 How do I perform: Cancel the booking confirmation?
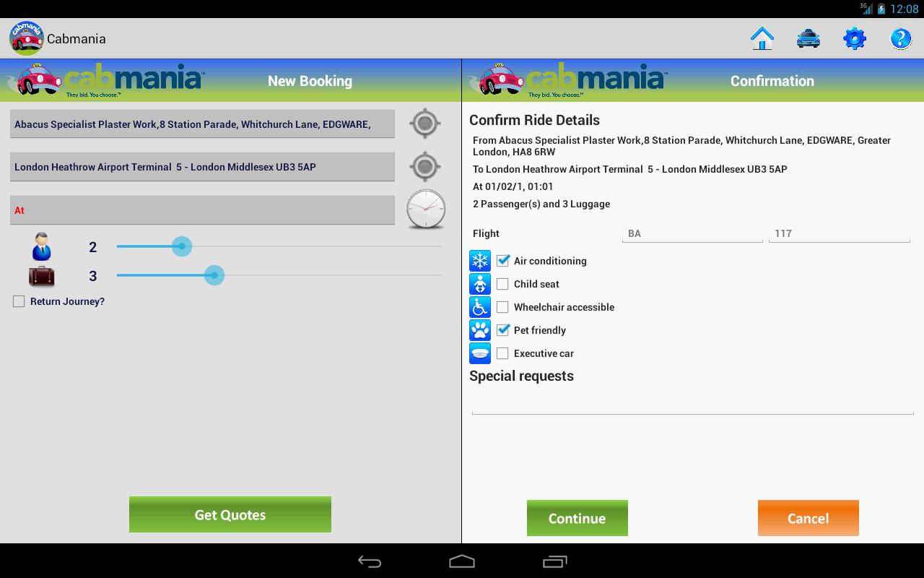click(808, 518)
